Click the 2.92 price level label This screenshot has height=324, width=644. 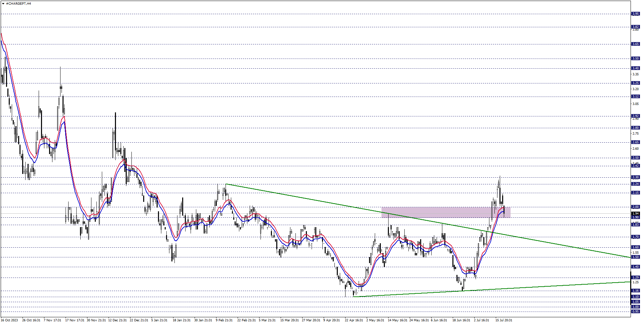point(635,116)
